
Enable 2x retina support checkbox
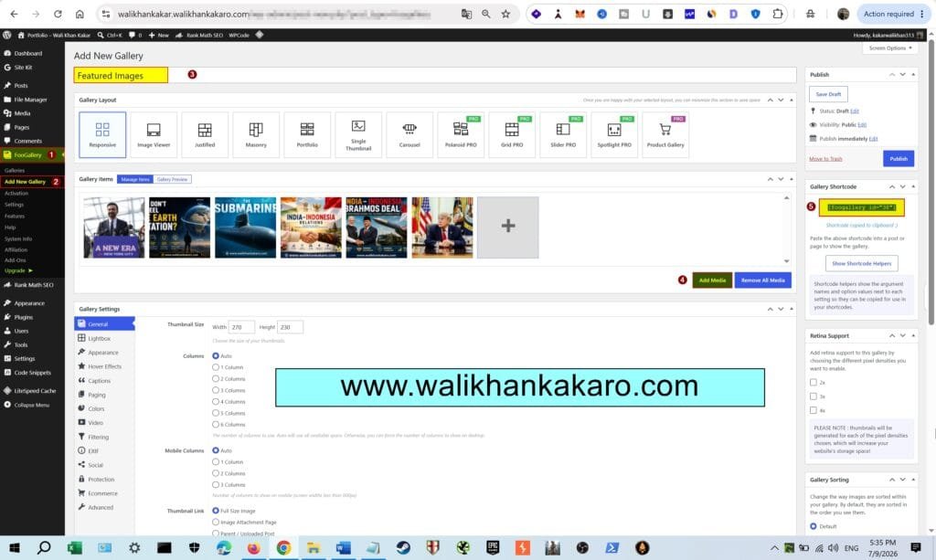pos(813,382)
